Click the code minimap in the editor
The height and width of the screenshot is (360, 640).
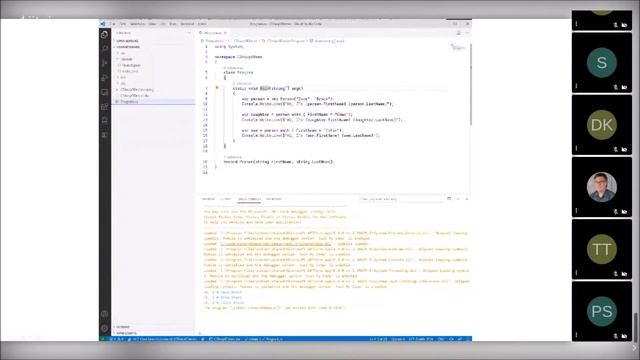coord(458,48)
